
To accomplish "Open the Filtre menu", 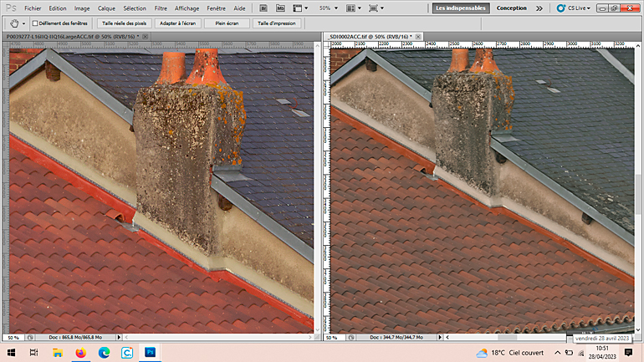I will click(161, 8).
